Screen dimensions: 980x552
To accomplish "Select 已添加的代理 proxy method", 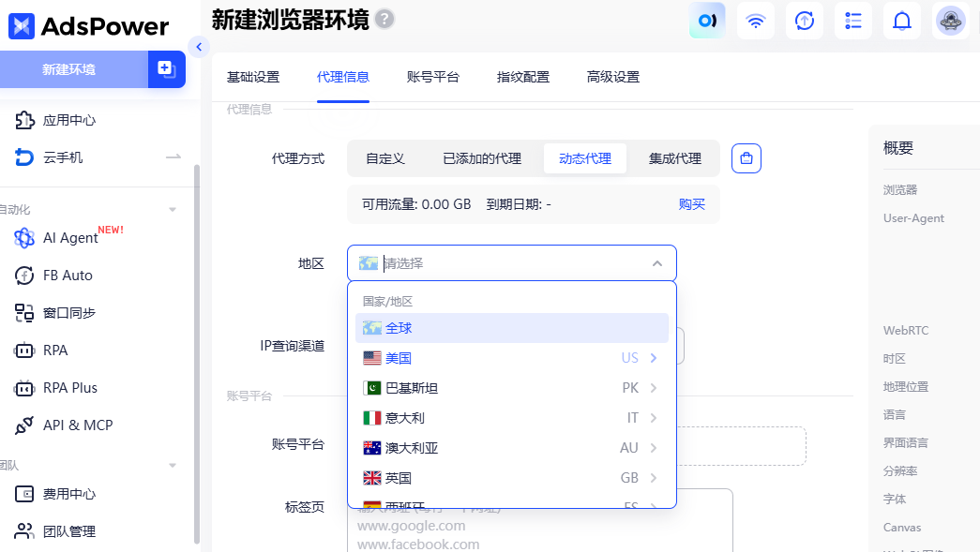I will [x=482, y=158].
